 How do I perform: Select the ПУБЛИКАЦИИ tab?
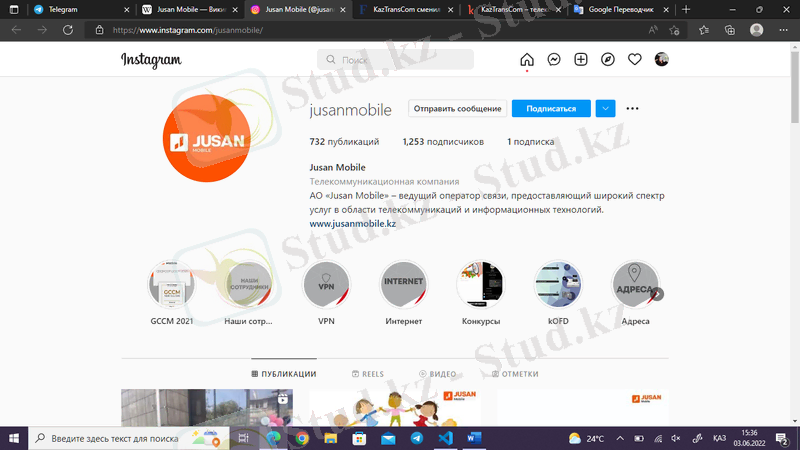point(284,374)
